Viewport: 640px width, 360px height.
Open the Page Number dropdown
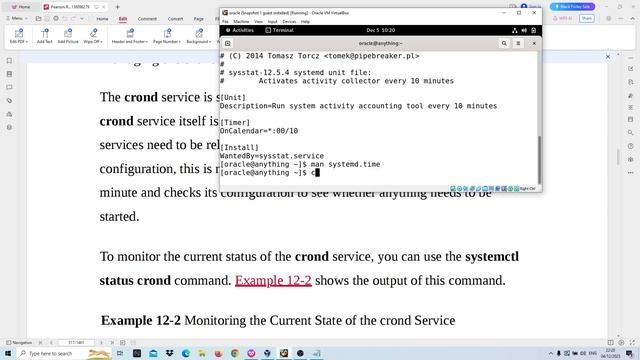click(167, 36)
